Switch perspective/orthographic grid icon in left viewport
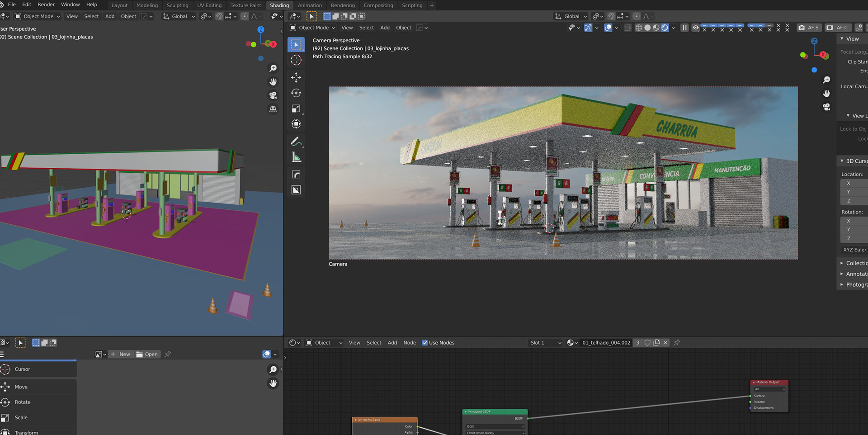Screen dimensions: 868x435 point(273,109)
